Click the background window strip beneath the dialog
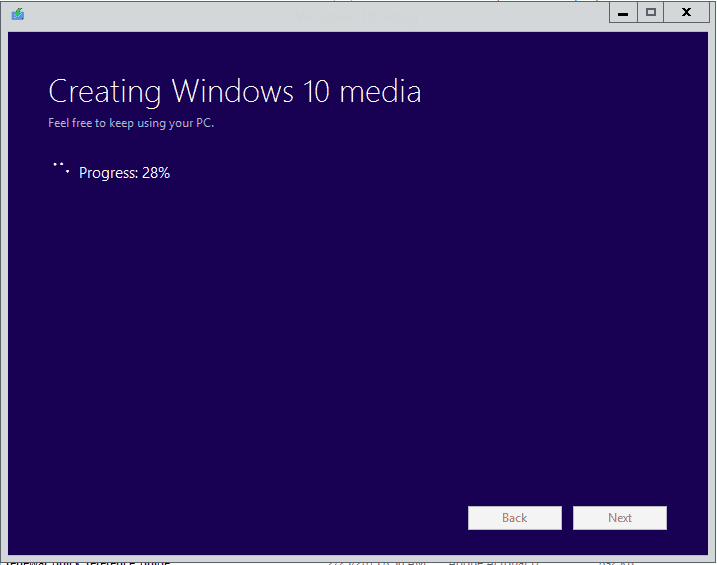The width and height of the screenshot is (717, 565). pos(360,561)
